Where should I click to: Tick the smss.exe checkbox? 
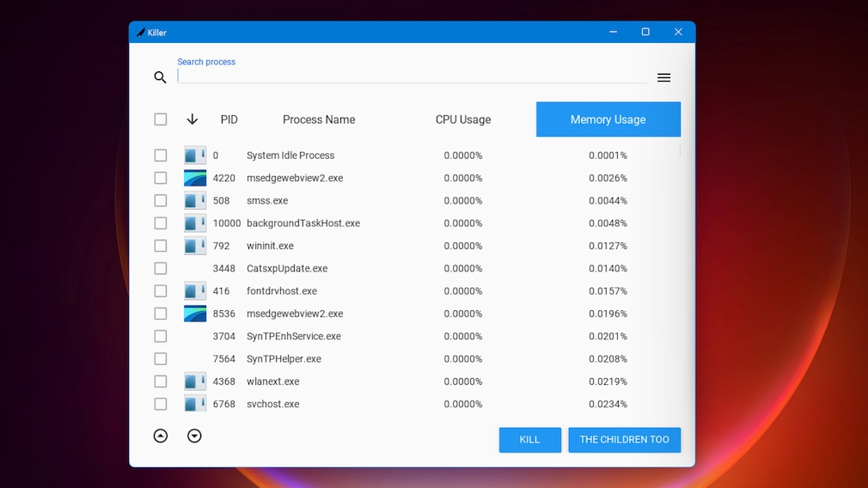tap(161, 201)
